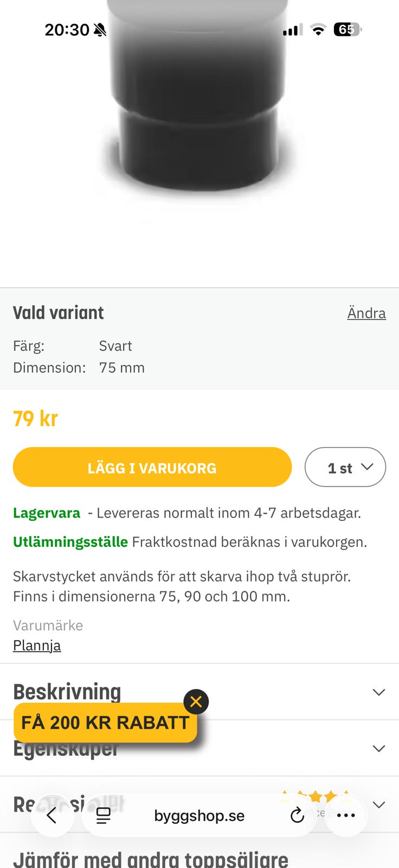399x868 pixels.
Task: Tap the Wi-Fi status icon
Action: coord(318,30)
